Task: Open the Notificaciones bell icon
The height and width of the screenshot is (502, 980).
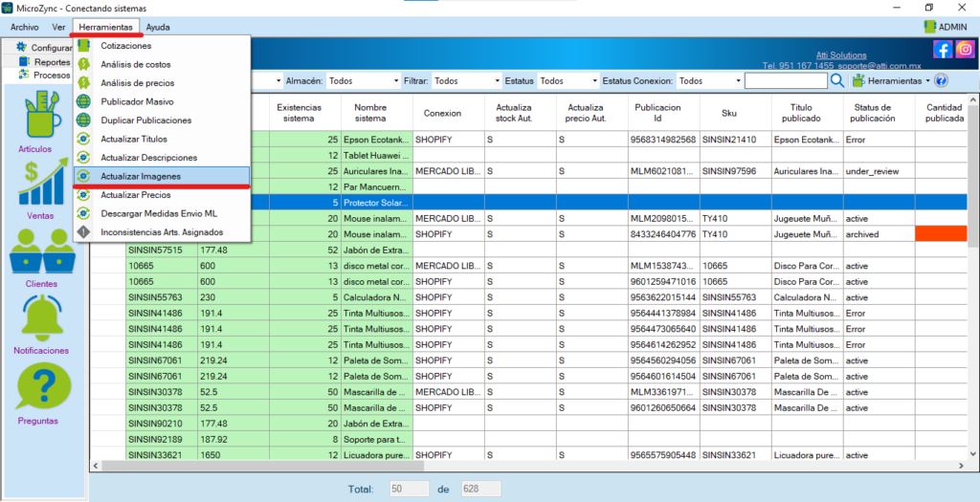Action: 42,318
